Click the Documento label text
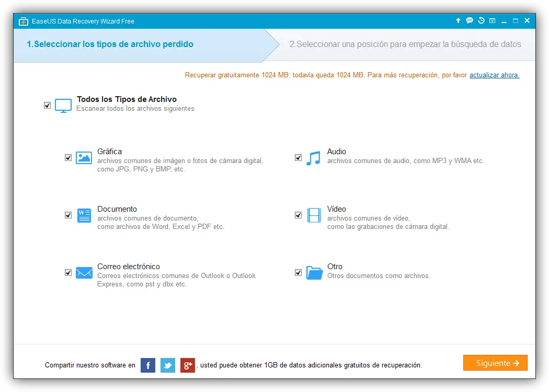Screen dimensions: 549x392 (117, 209)
